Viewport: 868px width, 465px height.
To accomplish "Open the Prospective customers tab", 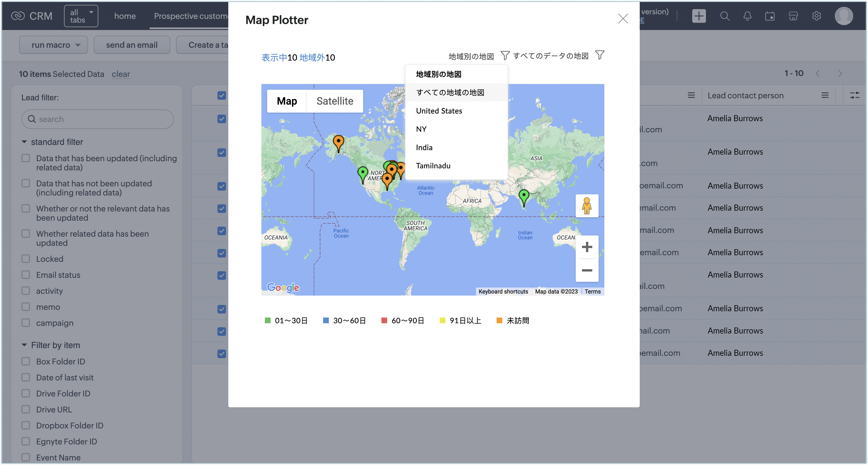I will pos(191,16).
